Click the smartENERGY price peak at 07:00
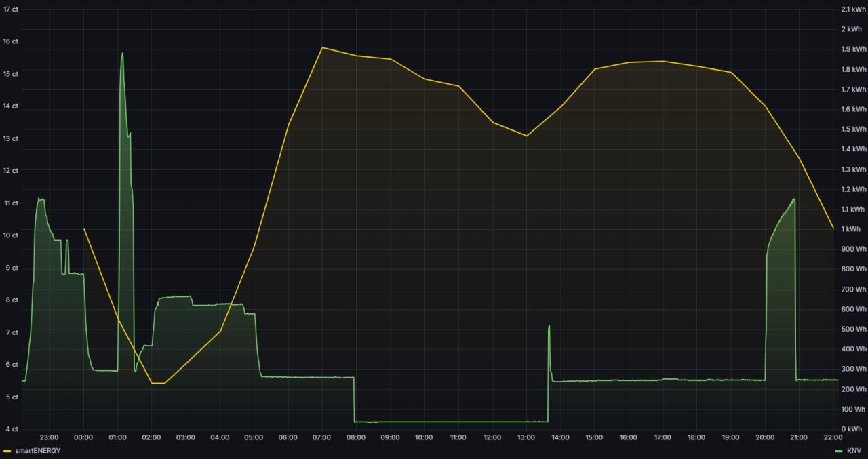868x459 pixels. click(x=322, y=47)
